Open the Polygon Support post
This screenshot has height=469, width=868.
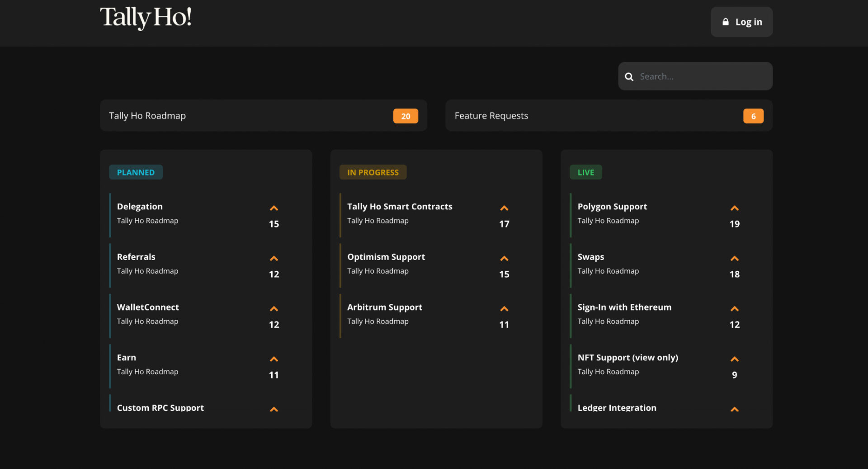612,206
